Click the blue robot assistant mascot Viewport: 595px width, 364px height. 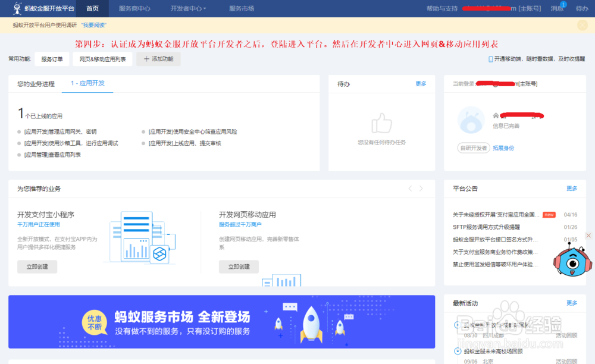[572, 261]
